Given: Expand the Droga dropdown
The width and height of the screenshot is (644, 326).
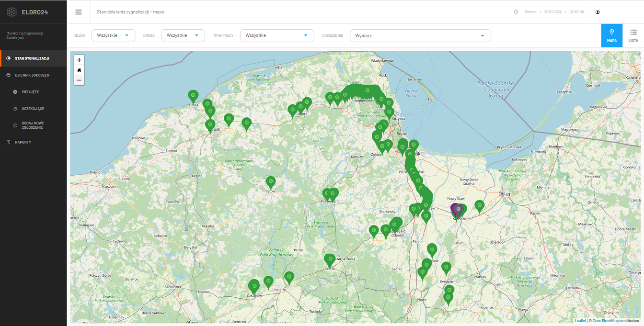Looking at the screenshot, I should click(183, 35).
